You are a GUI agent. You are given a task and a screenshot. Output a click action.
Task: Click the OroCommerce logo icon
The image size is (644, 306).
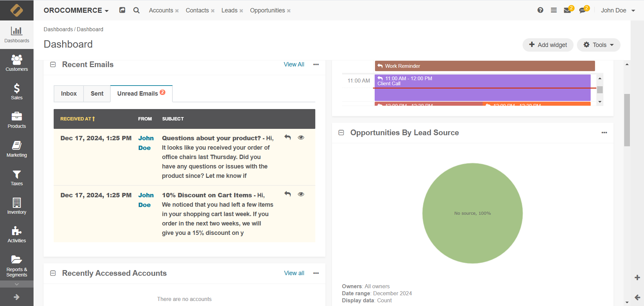click(17, 10)
